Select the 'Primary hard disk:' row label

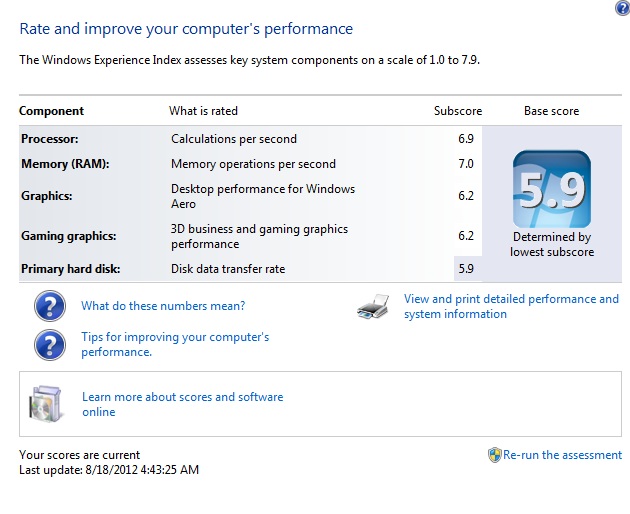click(71, 269)
